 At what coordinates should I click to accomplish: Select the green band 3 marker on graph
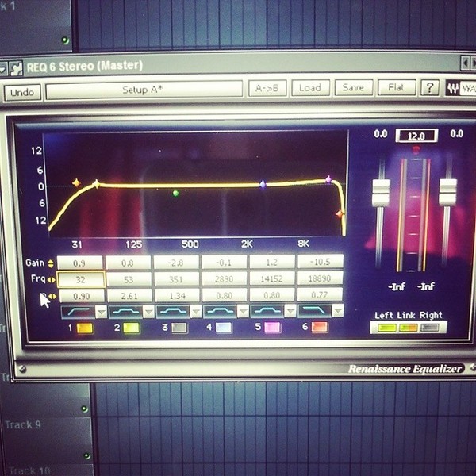click(175, 193)
